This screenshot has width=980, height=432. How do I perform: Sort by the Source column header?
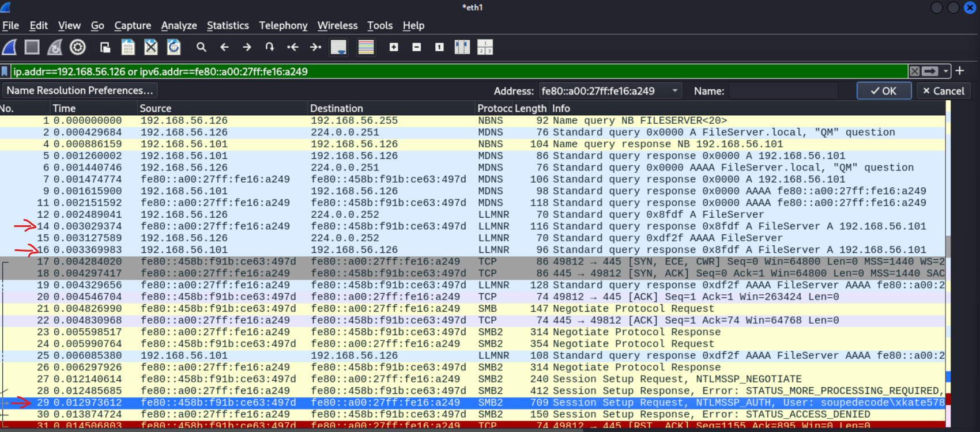pos(223,108)
